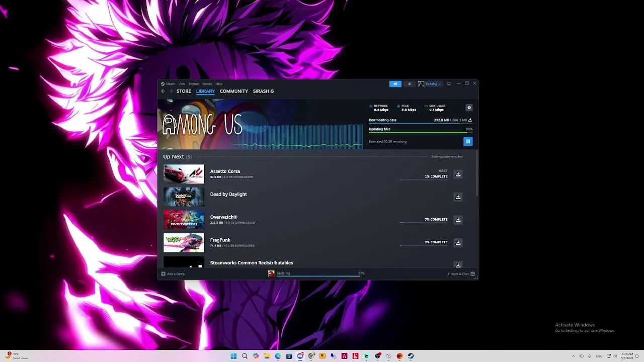
Task: Open the Friends menu
Action: [x=194, y=84]
